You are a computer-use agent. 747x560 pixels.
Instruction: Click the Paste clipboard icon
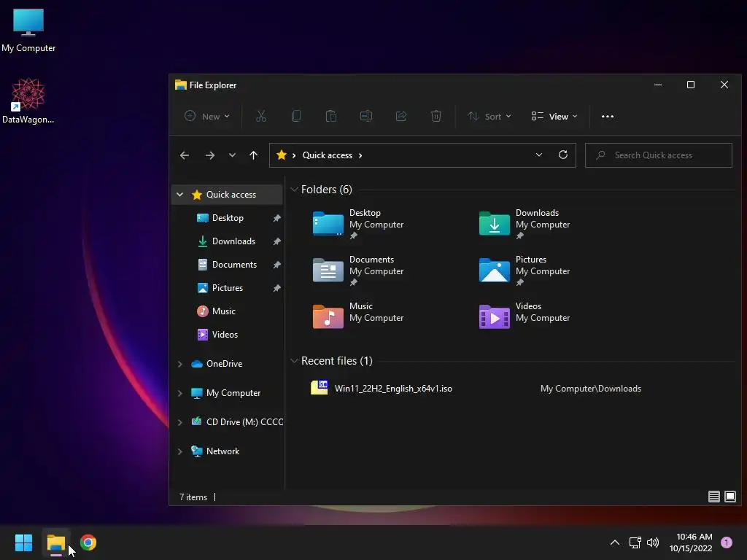point(331,116)
